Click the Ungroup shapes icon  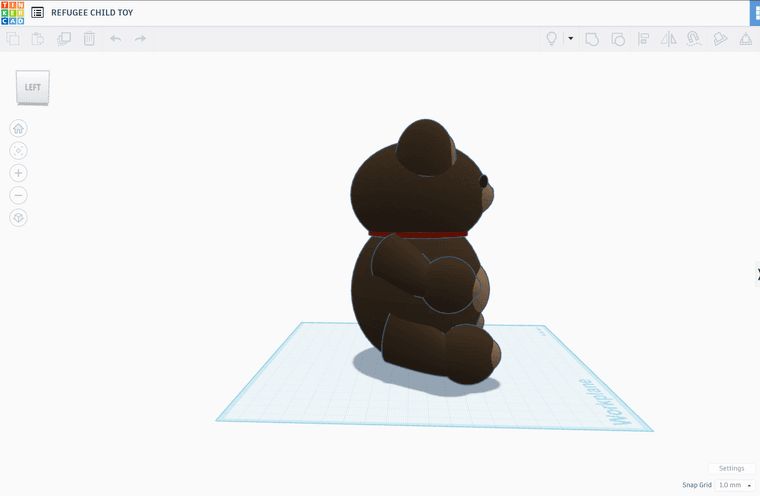pyautogui.click(x=618, y=39)
